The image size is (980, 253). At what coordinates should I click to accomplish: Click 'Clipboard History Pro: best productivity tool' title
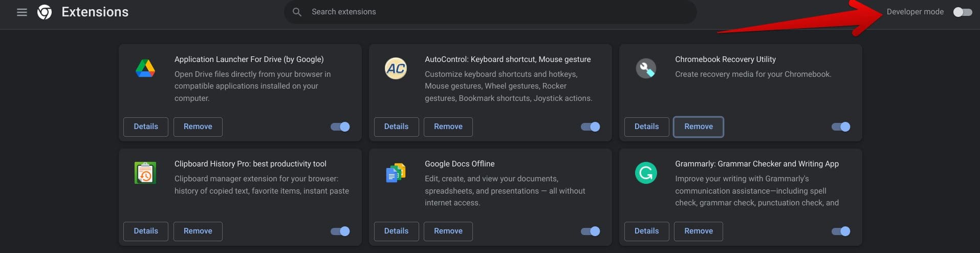(250, 164)
